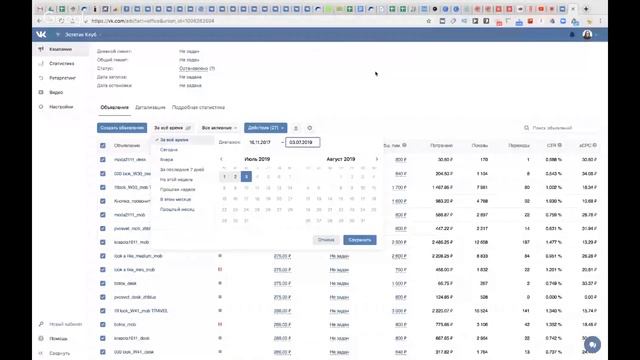Click the highlighted day 3 in Июль 2019
The image size is (640, 360).
246,177
